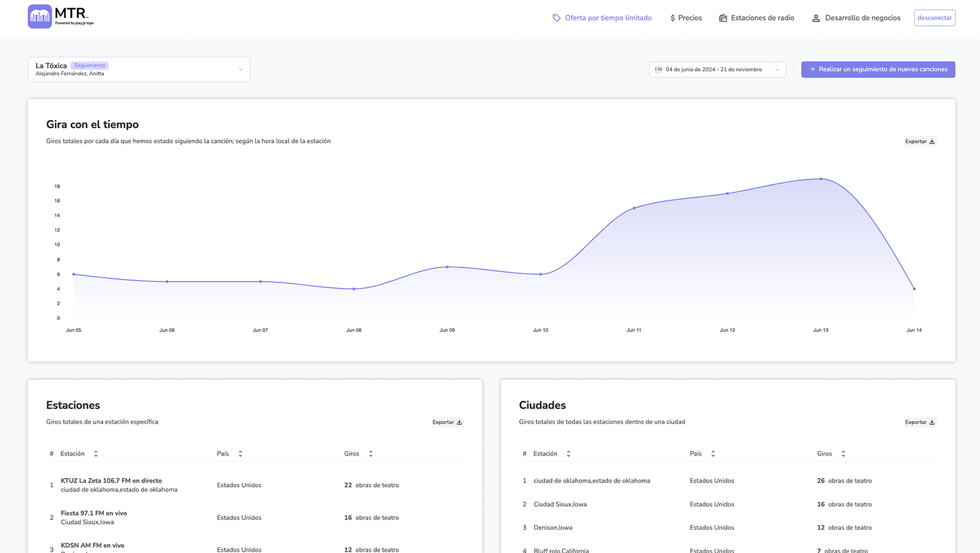This screenshot has height=553, width=980.
Task: Click the Gira con el tiempo heading
Action: (x=92, y=125)
